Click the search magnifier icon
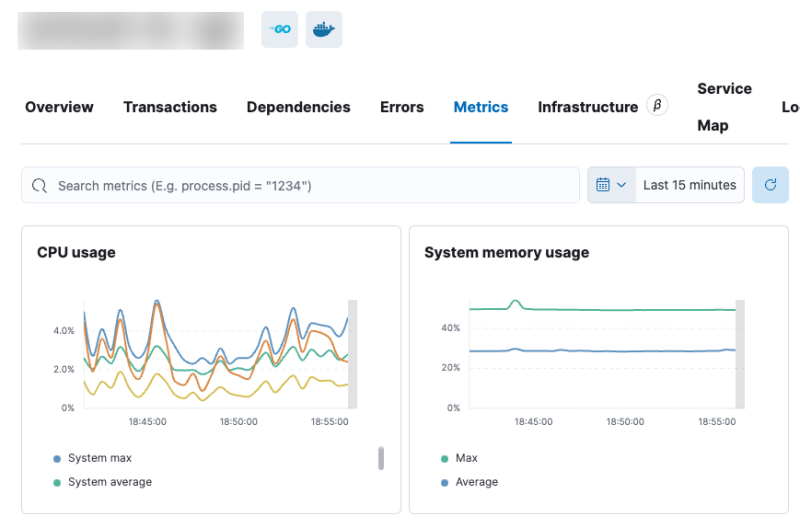 coord(40,185)
